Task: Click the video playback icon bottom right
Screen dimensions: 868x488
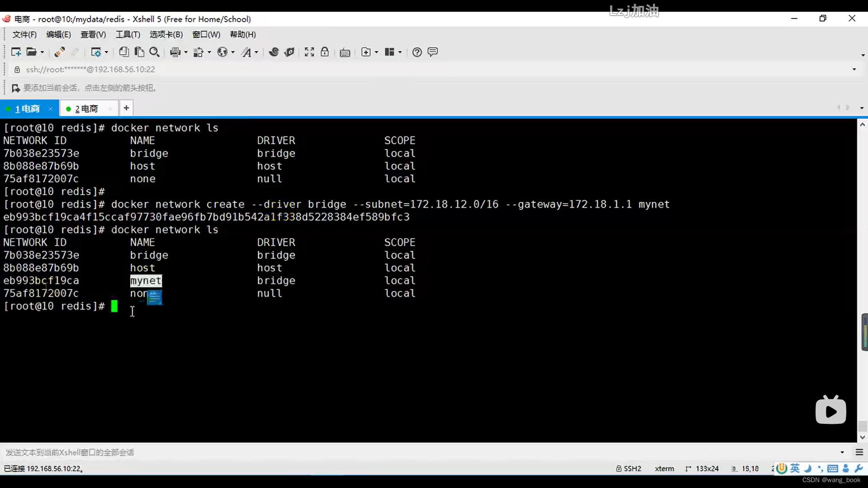Action: pyautogui.click(x=831, y=411)
